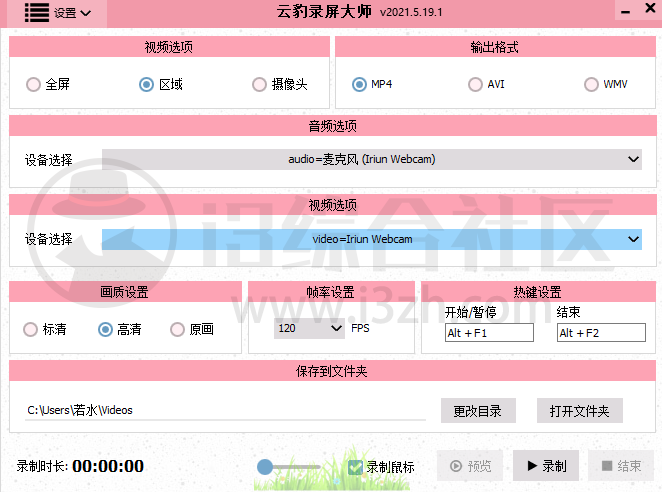This screenshot has width=662, height=492.
Task: Open the 设置 hamburger menu icon
Action: click(36, 13)
